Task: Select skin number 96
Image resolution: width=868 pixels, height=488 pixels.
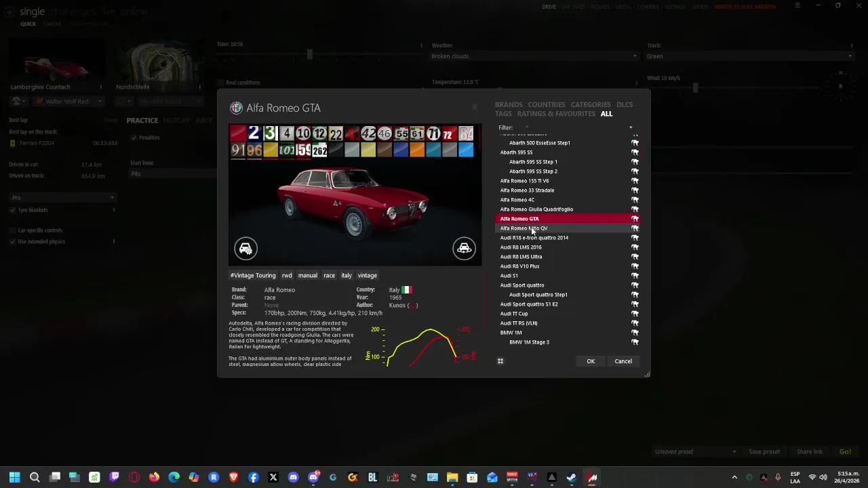Action: click(x=254, y=150)
